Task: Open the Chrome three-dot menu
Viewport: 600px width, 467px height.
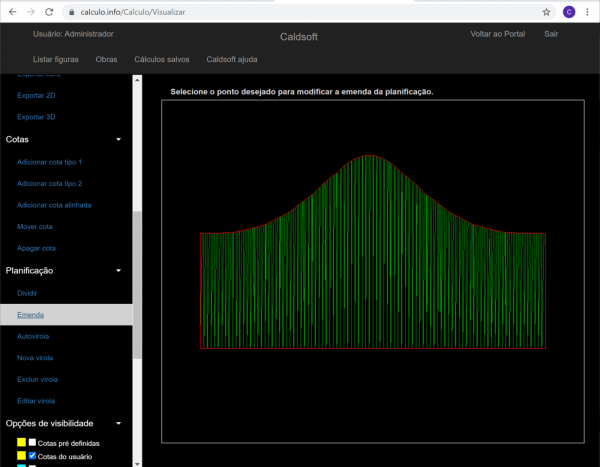Action: [x=588, y=12]
